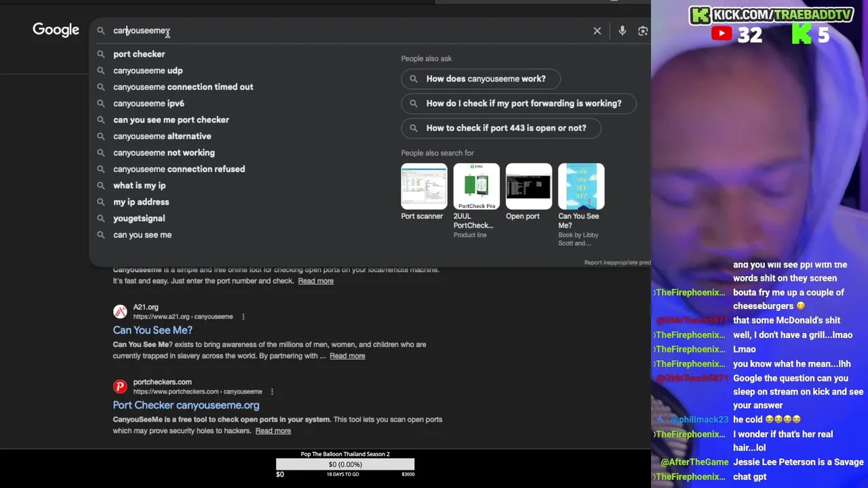Select 'canyouseeme connection refused' suggestion
868x488 pixels.
(x=179, y=169)
